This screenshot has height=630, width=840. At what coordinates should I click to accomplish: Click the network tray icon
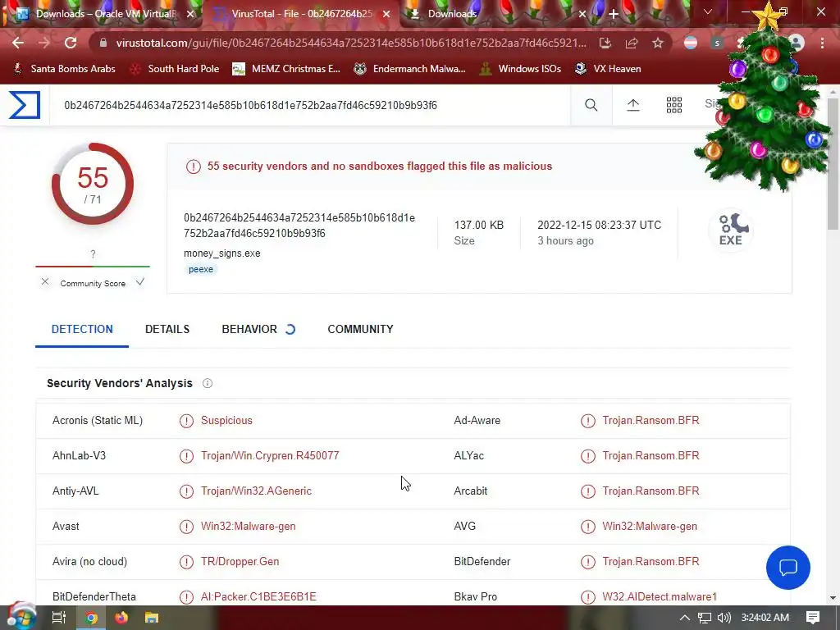point(705,618)
